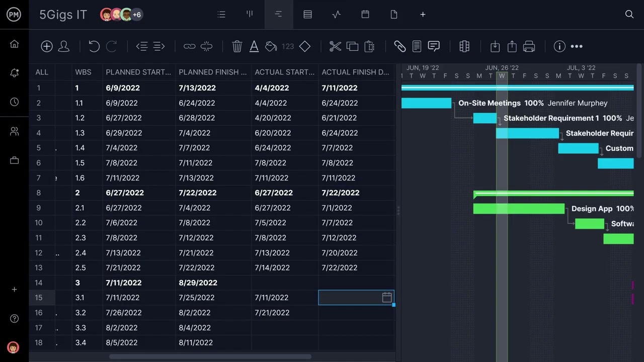This screenshot has height=362, width=644.
Task: Open the columns settings icon
Action: point(464,46)
